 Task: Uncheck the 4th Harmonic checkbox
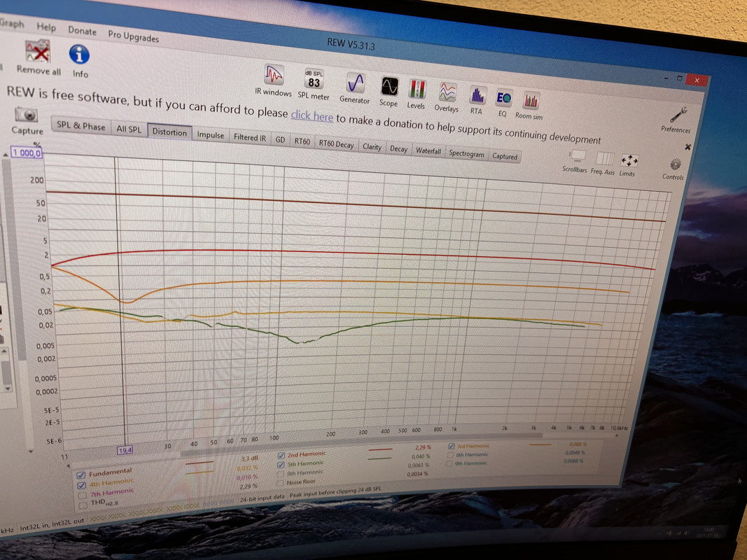click(x=81, y=485)
